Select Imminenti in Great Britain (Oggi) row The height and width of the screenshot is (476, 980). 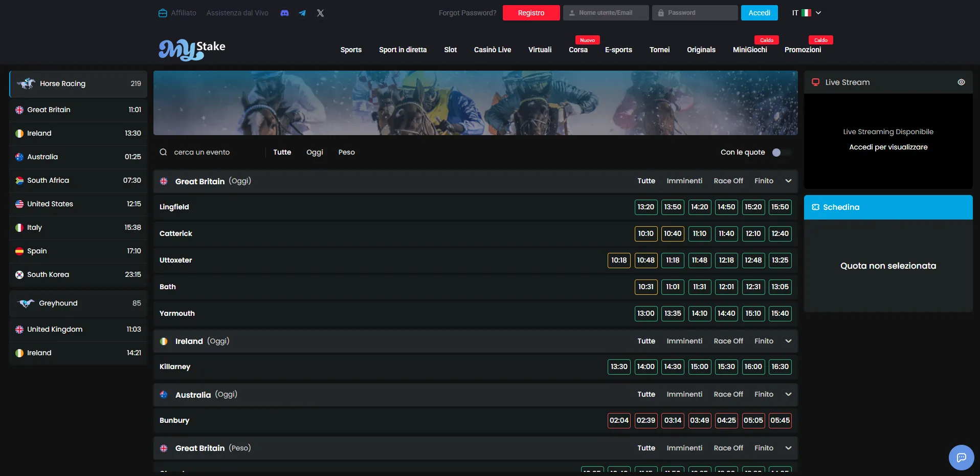(x=684, y=181)
